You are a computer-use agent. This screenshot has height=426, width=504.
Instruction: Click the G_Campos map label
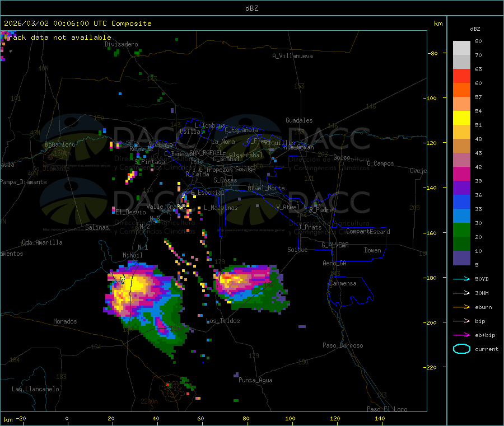(x=381, y=163)
